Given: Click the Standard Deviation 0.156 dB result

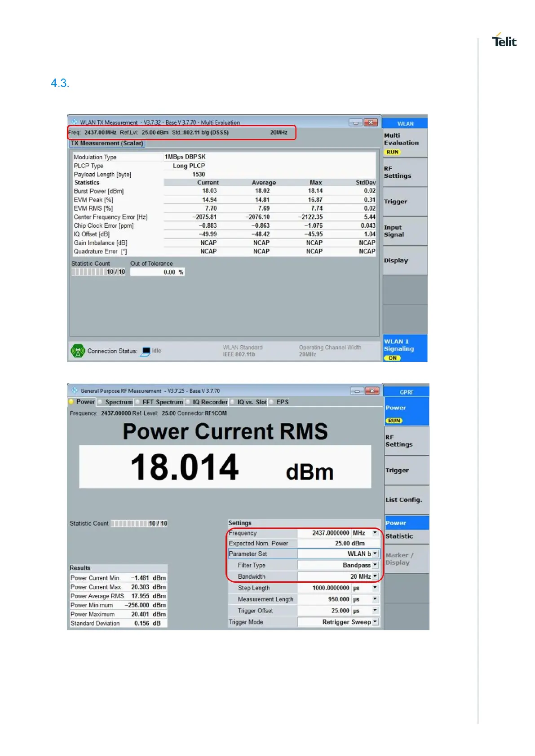Looking at the screenshot, I should coord(118,623).
